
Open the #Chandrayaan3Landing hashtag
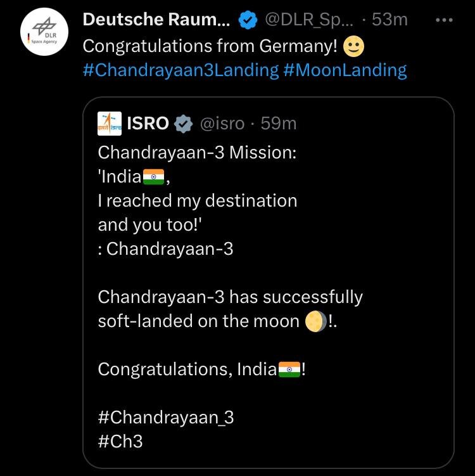[x=180, y=70]
